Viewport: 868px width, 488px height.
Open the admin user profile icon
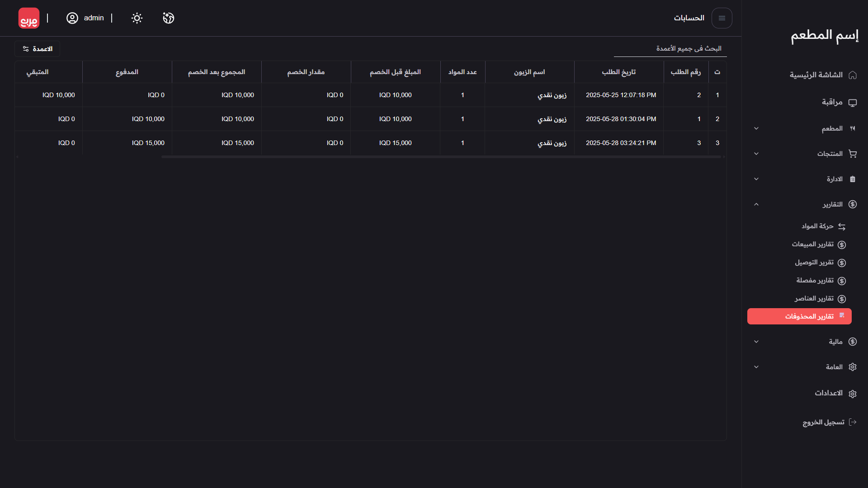pos(72,18)
